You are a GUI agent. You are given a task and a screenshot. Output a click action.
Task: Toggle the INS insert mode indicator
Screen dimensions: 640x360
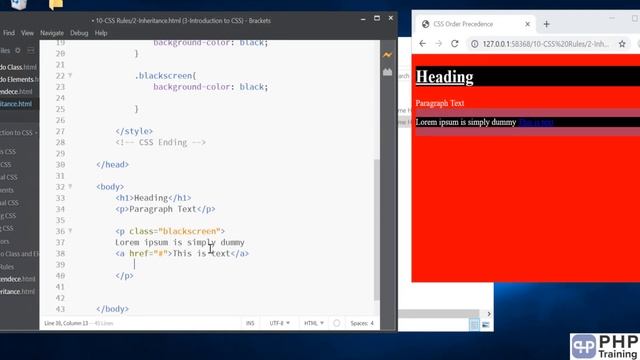pos(250,323)
